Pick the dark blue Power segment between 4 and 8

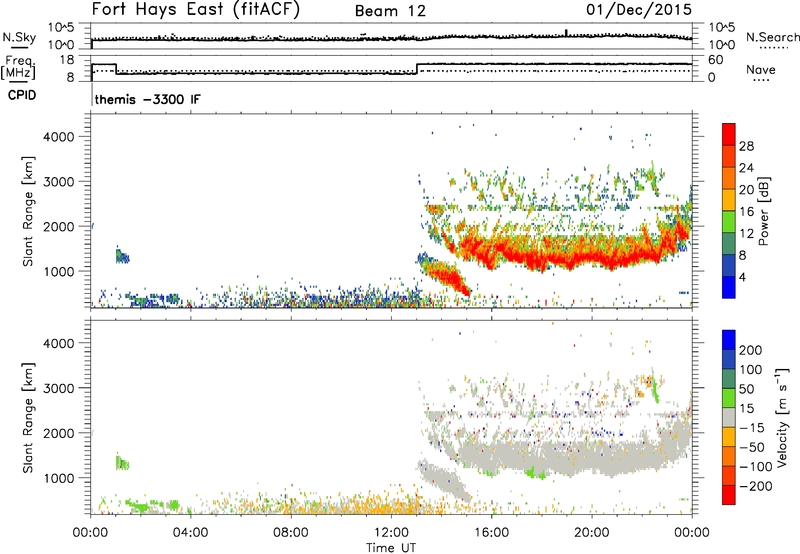point(729,266)
